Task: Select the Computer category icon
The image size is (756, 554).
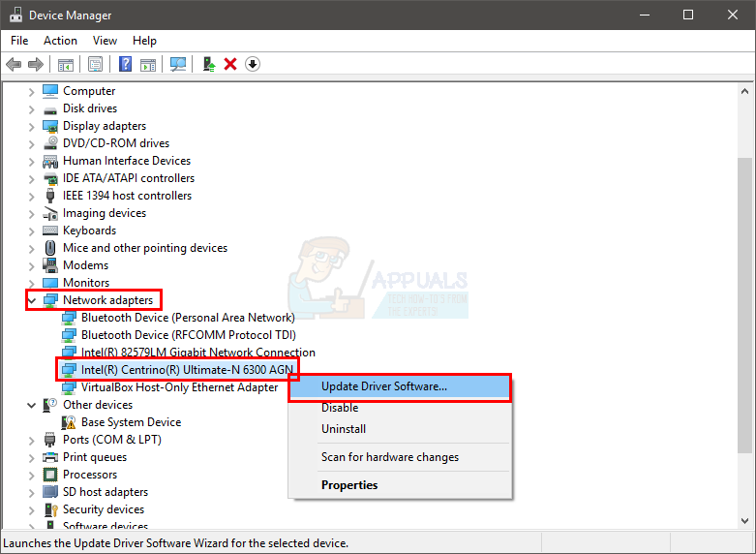Action: 50,91
